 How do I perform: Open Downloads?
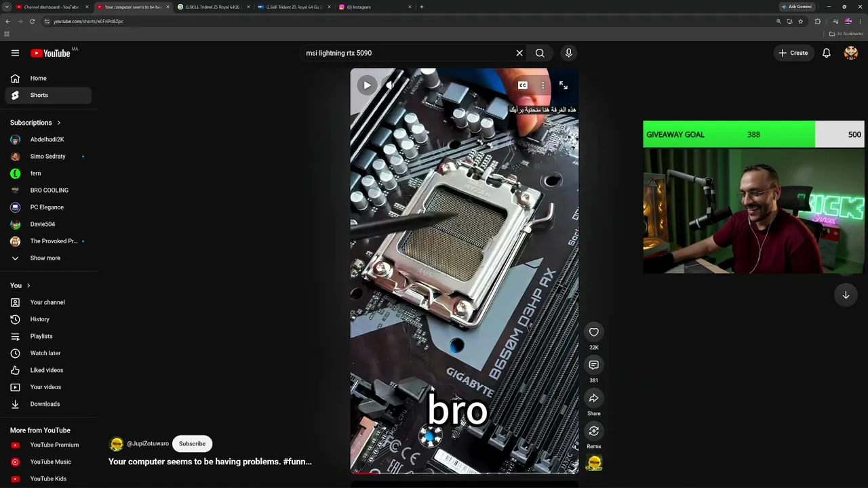pos(48,404)
